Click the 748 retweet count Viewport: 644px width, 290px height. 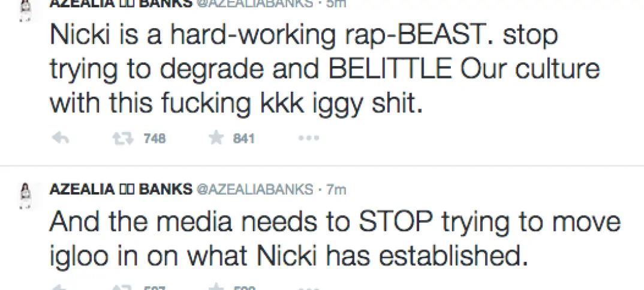pos(155,139)
